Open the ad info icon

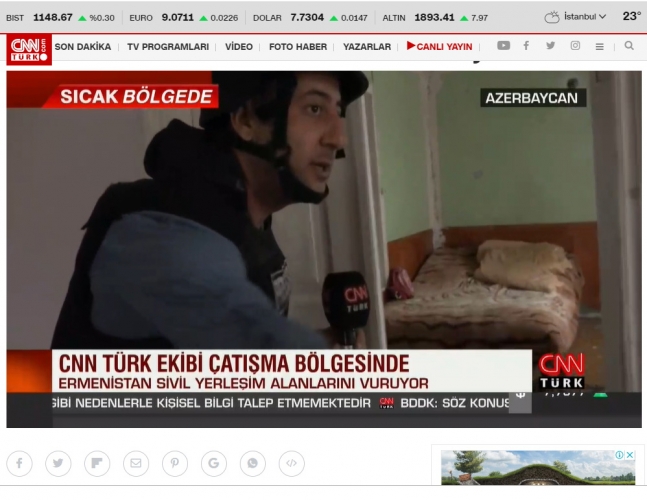(x=620, y=455)
